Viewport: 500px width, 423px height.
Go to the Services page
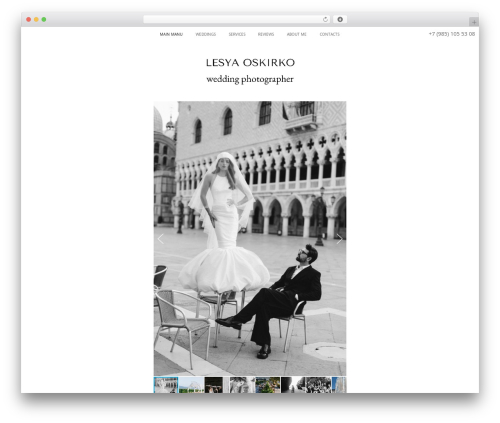(237, 34)
